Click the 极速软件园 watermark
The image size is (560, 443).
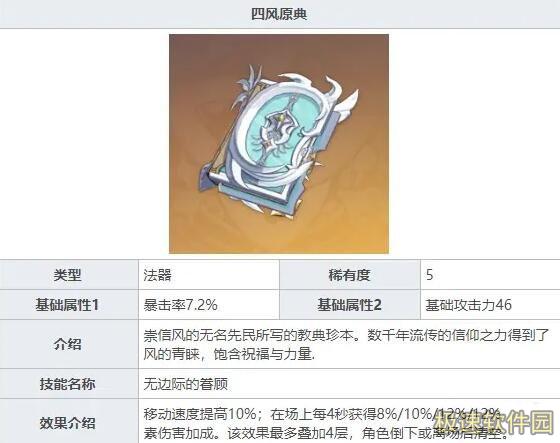(x=494, y=423)
